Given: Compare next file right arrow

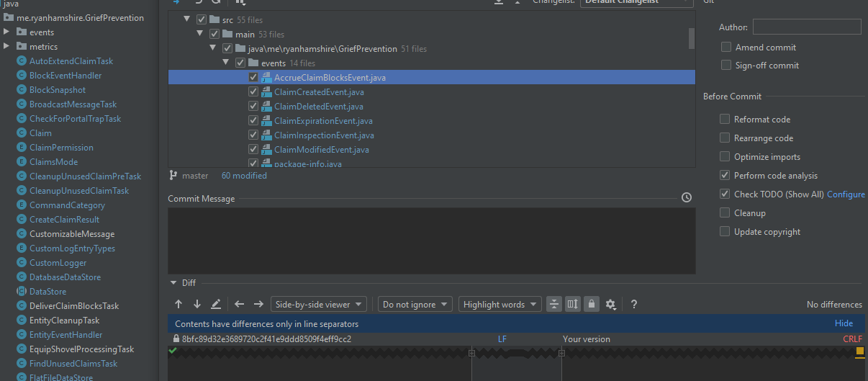Looking at the screenshot, I should (258, 305).
